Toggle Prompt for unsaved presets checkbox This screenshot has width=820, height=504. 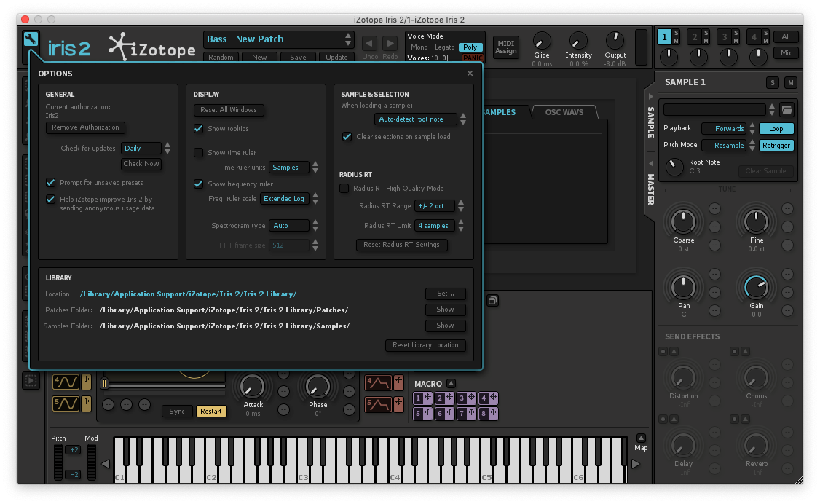(x=51, y=183)
